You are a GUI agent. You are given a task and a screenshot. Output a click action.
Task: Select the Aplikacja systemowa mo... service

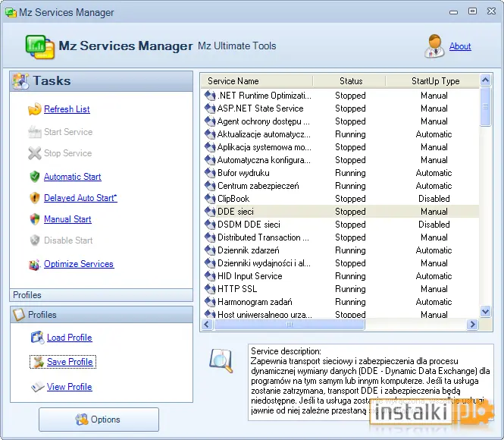340,147
